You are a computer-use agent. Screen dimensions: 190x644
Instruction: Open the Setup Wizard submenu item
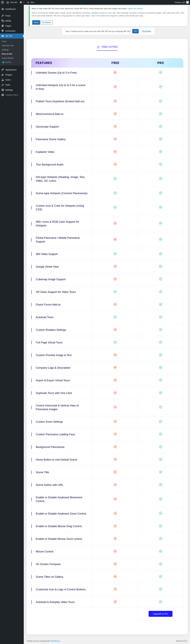[7, 58]
